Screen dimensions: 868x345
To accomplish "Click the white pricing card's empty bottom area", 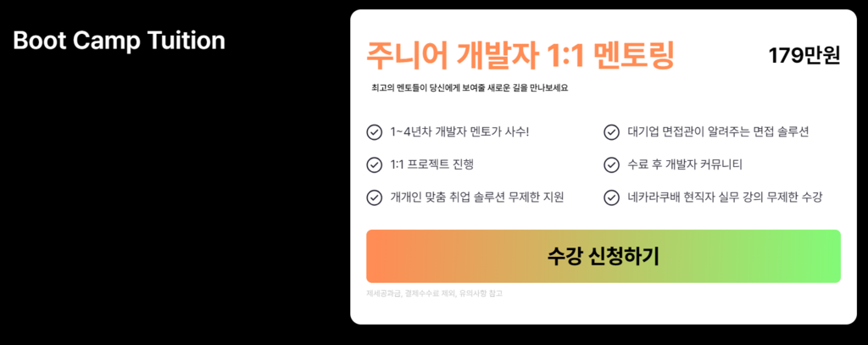I will pyautogui.click(x=678, y=309).
